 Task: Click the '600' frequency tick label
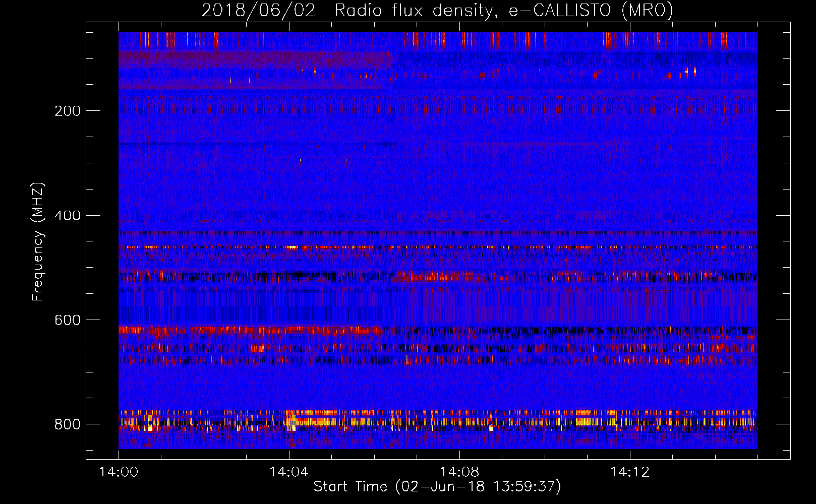pos(68,320)
